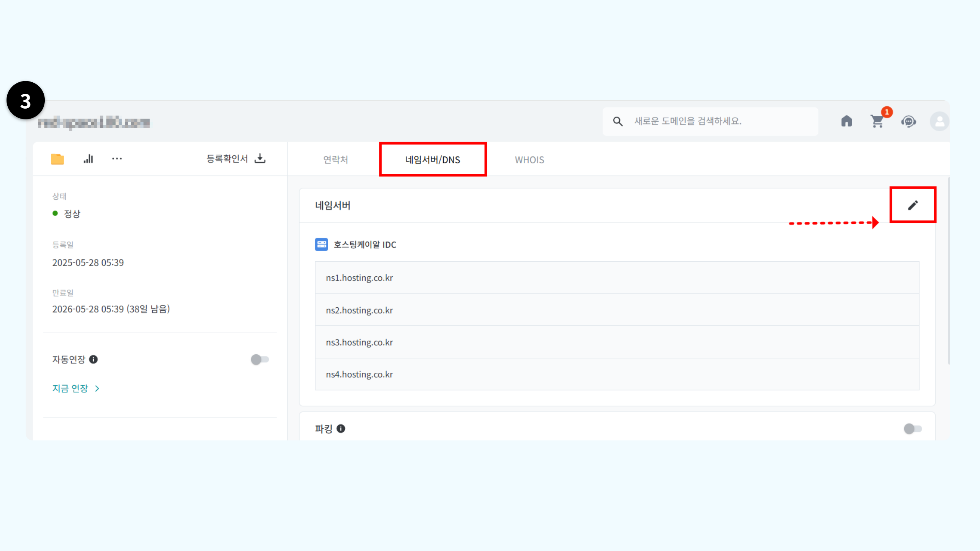Click the pencil edit icon for nameservers
The width and height of the screenshot is (980, 551).
pos(913,205)
